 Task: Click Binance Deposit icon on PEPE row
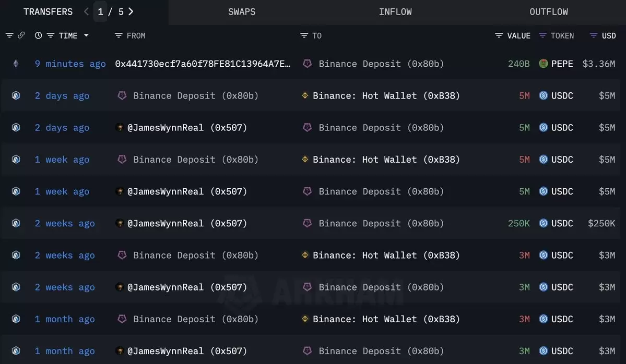coord(307,64)
